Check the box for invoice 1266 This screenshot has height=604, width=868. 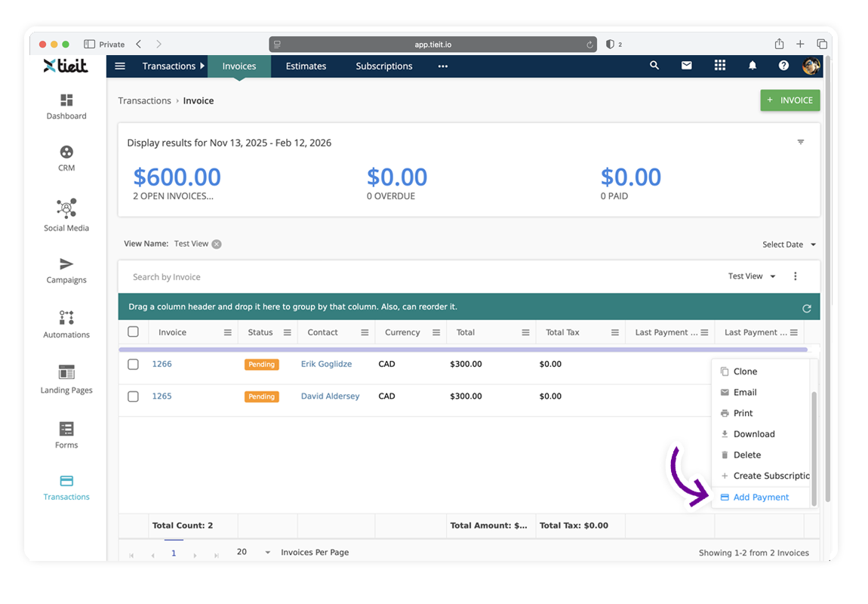[133, 364]
